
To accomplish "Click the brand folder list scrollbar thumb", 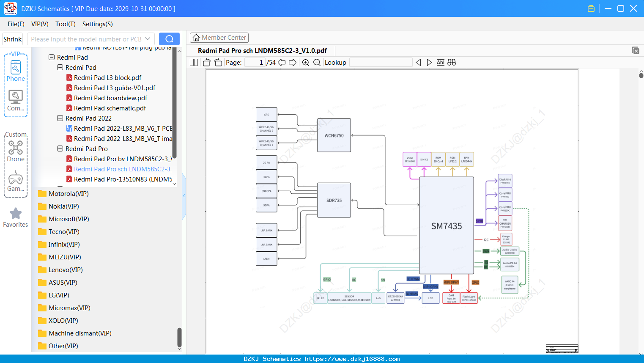I will pyautogui.click(x=179, y=337).
